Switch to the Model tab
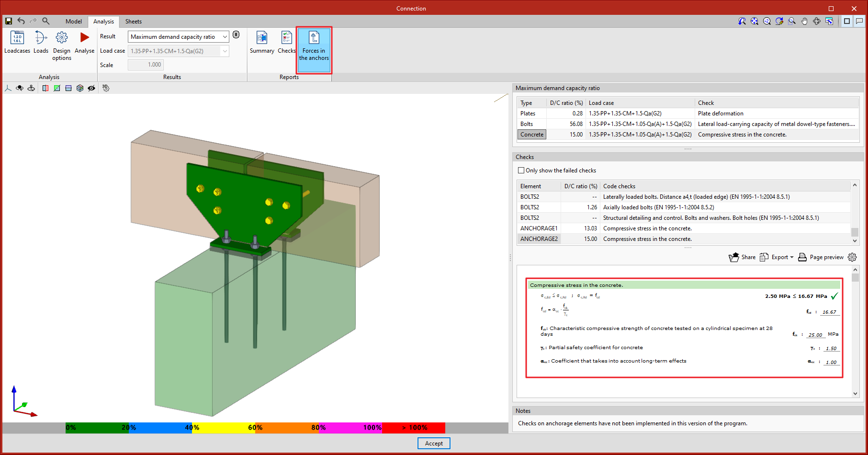Screen dimensions: 868x455 [73, 21]
